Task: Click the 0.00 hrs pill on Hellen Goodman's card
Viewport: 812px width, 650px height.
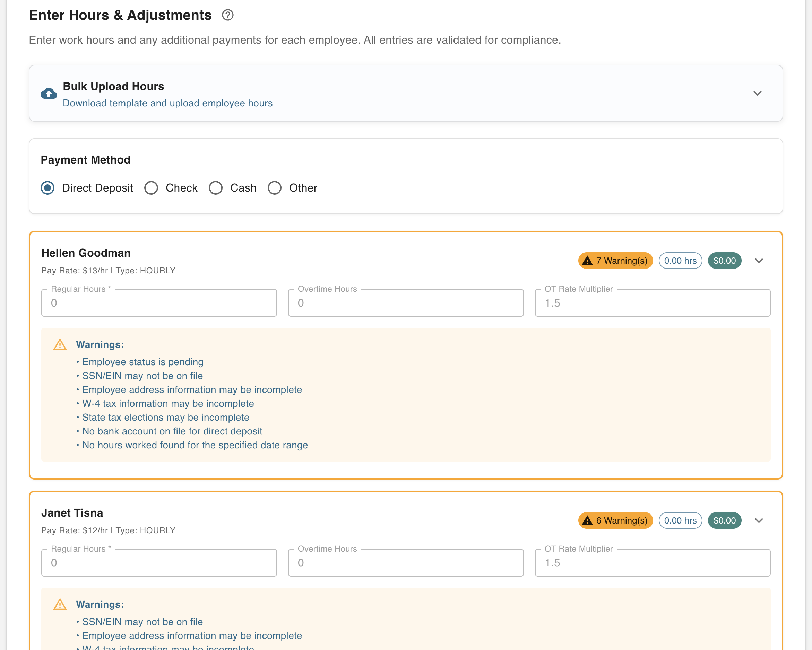Action: pos(680,260)
